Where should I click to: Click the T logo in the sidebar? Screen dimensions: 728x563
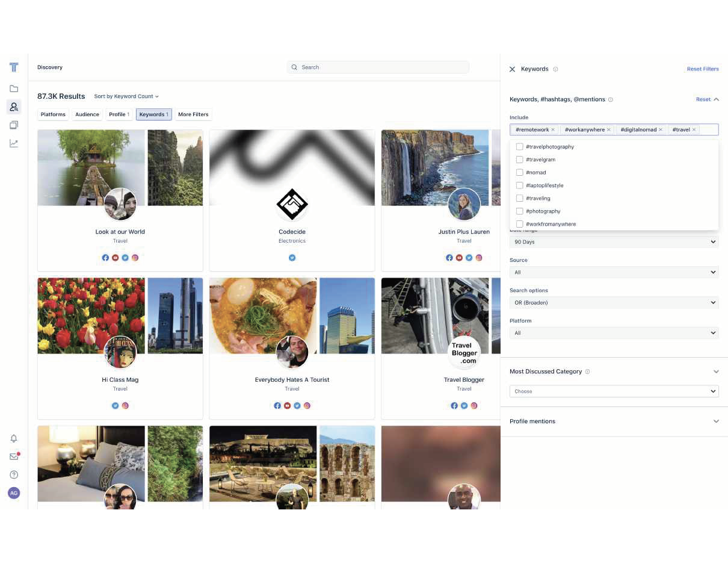point(14,67)
